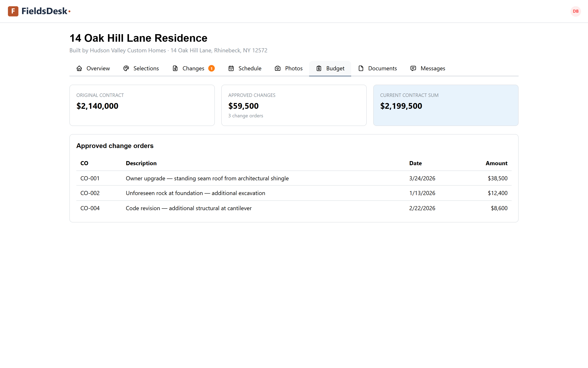Select the Budget tab label

click(335, 68)
